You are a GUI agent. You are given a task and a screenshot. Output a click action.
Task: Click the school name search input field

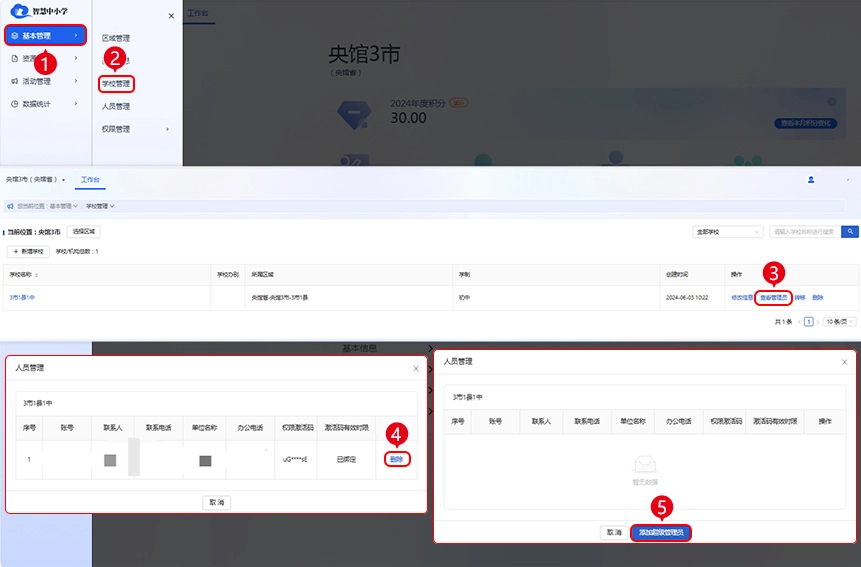pyautogui.click(x=805, y=231)
